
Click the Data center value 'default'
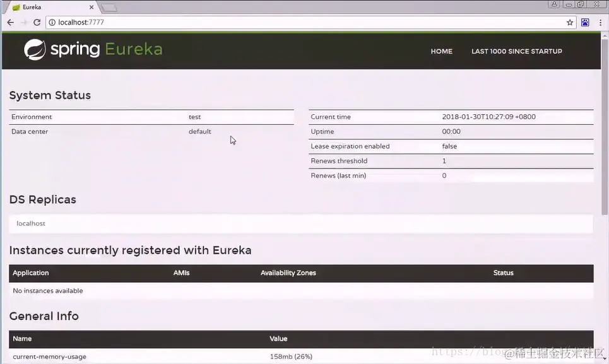[199, 132]
